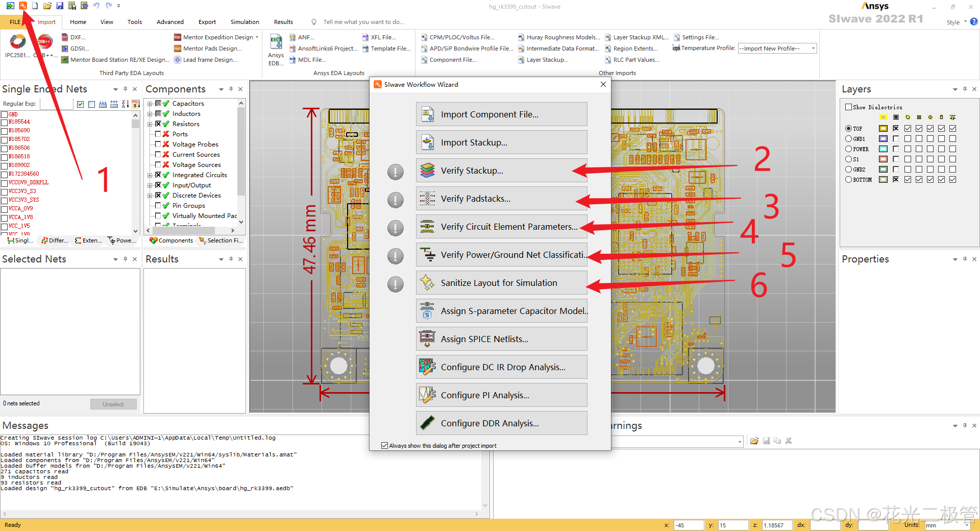Click the Verify Stackup button

coord(501,170)
